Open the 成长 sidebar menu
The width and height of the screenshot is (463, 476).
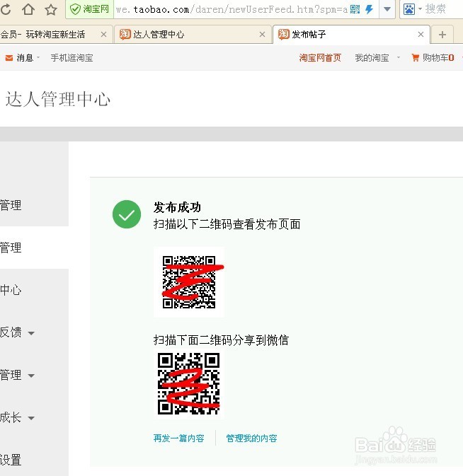pos(11,417)
